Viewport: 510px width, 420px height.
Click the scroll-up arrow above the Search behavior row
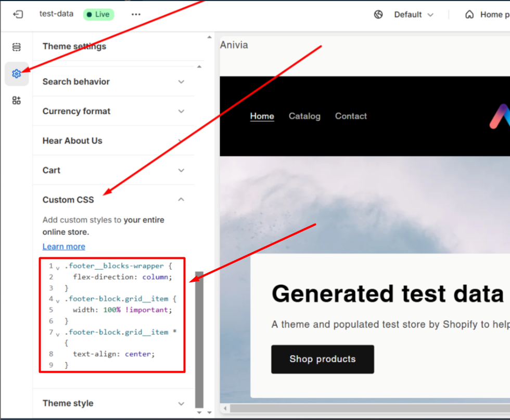199,67
